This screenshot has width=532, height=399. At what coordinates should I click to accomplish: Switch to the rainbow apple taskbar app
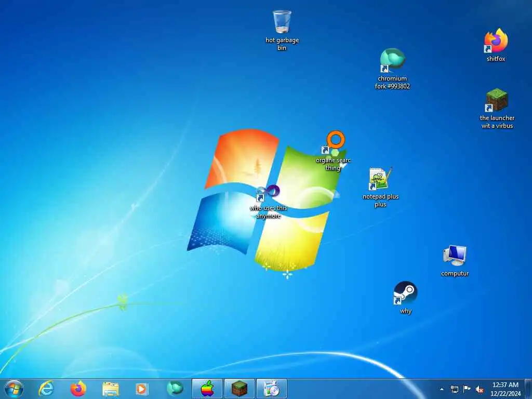coord(207,389)
